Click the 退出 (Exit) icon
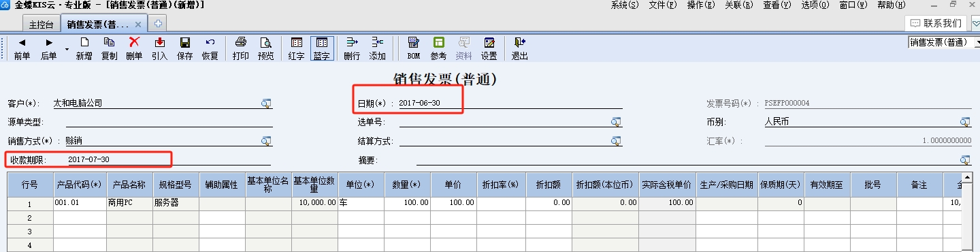 point(519,48)
